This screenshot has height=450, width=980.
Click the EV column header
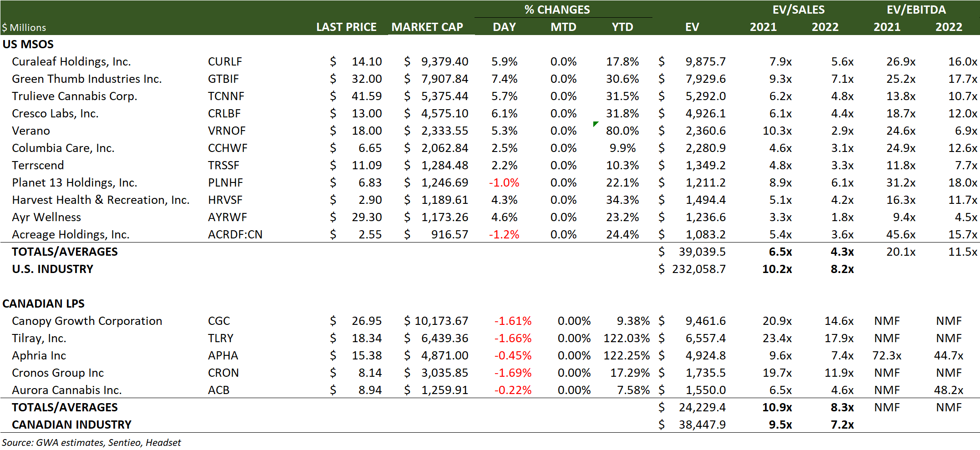pos(692,27)
